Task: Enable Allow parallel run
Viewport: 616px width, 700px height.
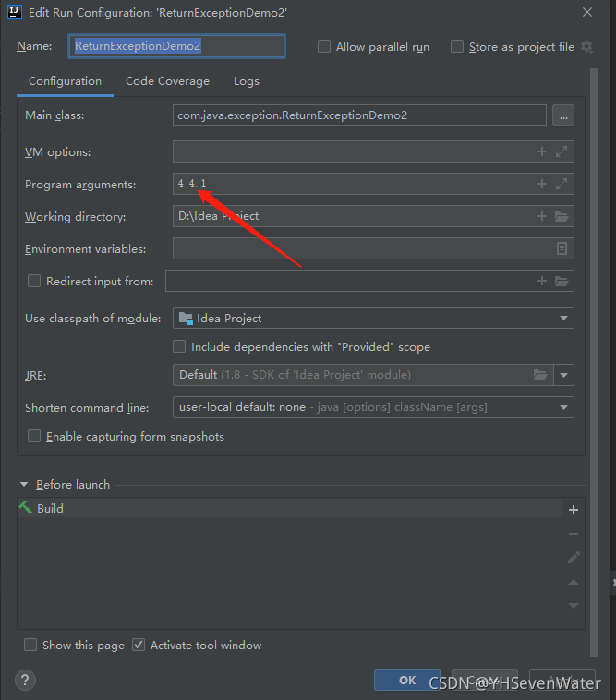Action: coord(324,46)
